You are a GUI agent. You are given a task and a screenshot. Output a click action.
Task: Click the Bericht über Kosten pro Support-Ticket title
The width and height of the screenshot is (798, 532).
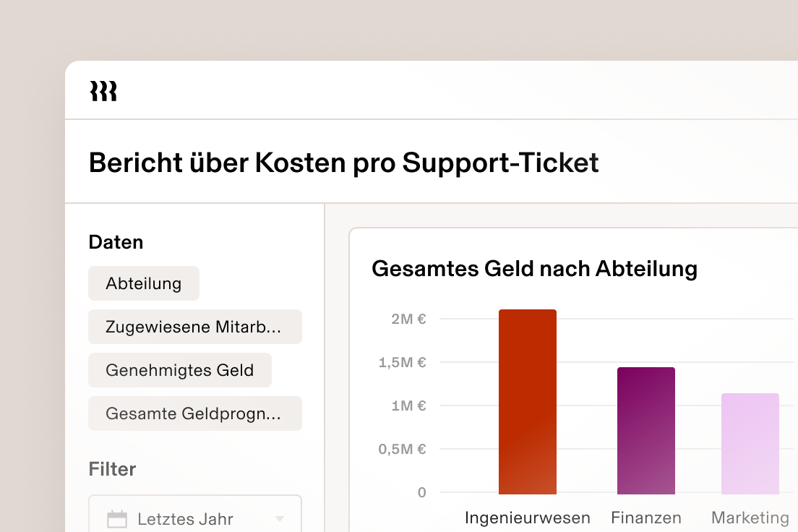(343, 163)
